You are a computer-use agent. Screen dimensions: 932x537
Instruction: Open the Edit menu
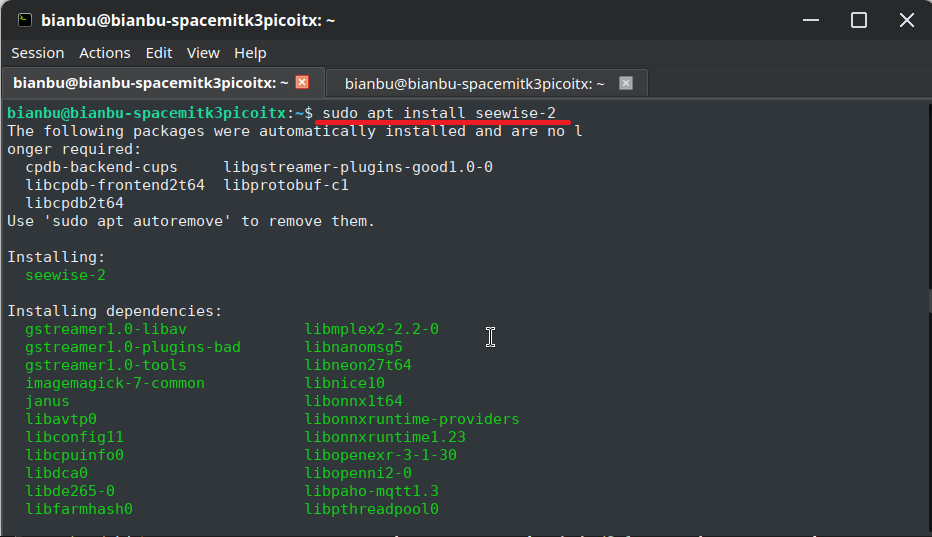click(x=159, y=53)
